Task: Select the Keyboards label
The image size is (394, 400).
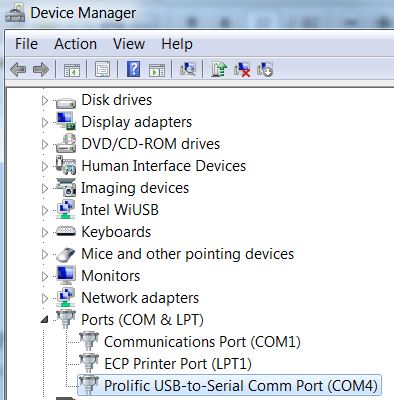Action: 116,232
